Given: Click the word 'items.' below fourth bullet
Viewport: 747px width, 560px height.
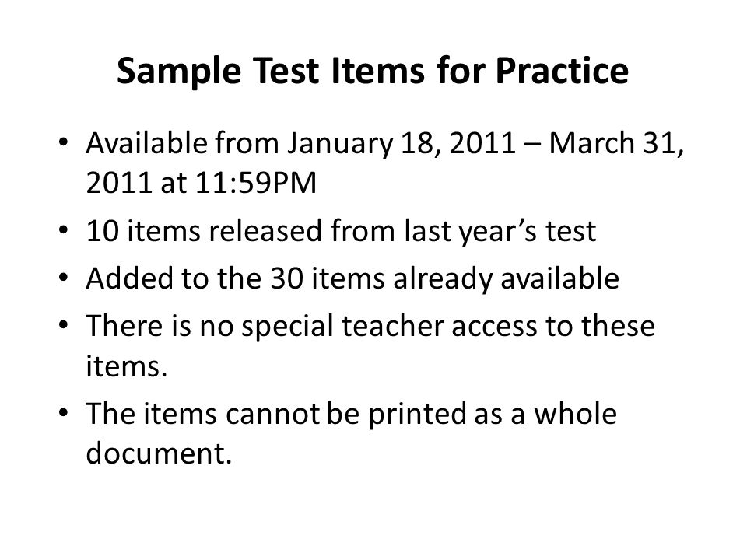Looking at the screenshot, I should point(127,366).
